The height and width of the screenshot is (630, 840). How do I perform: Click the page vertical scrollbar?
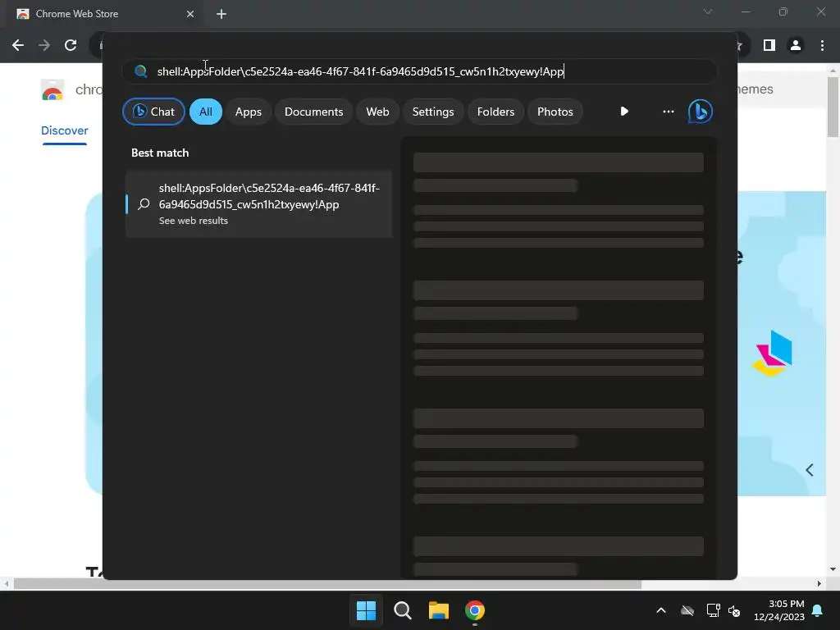coord(833,107)
